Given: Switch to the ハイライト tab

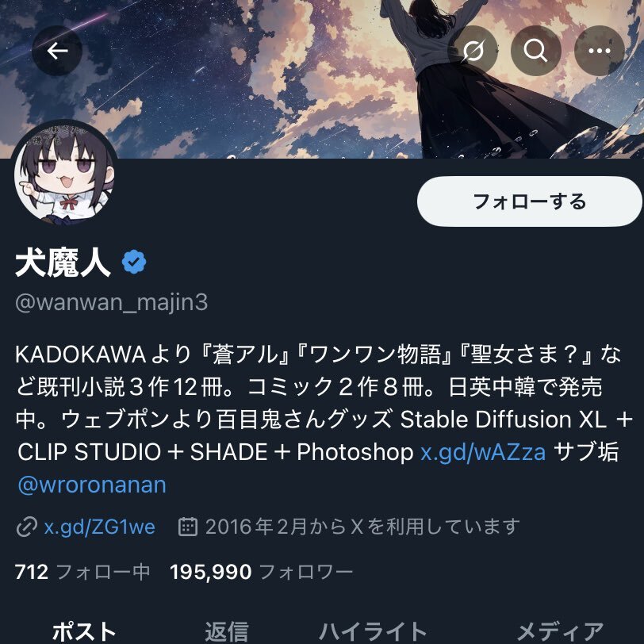Looking at the screenshot, I should (x=373, y=631).
